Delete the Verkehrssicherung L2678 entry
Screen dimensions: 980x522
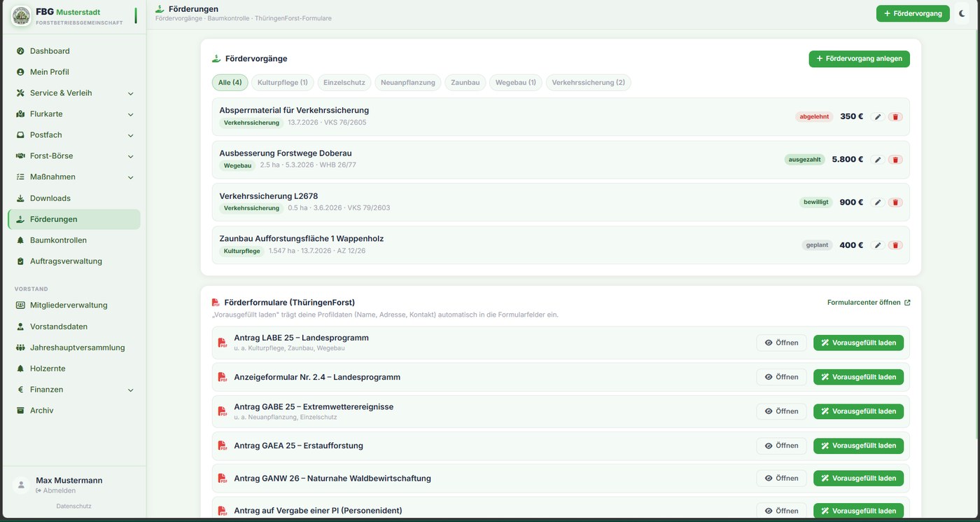pyautogui.click(x=895, y=202)
